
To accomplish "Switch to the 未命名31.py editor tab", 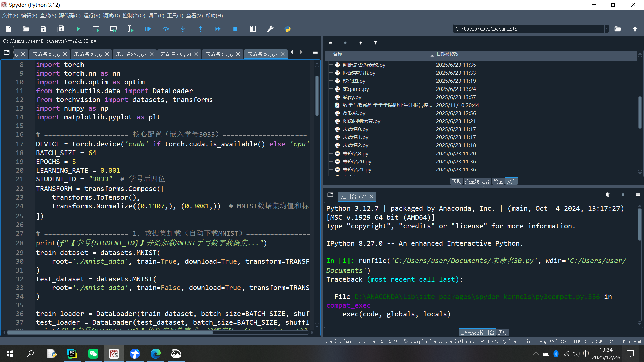I will click(x=219, y=54).
